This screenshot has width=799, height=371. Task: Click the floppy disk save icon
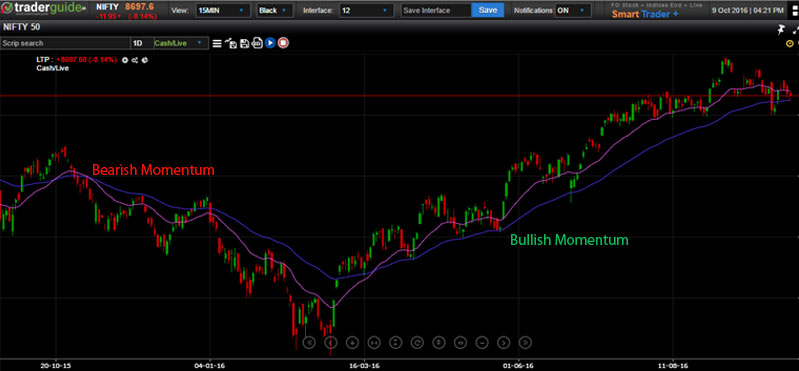244,43
